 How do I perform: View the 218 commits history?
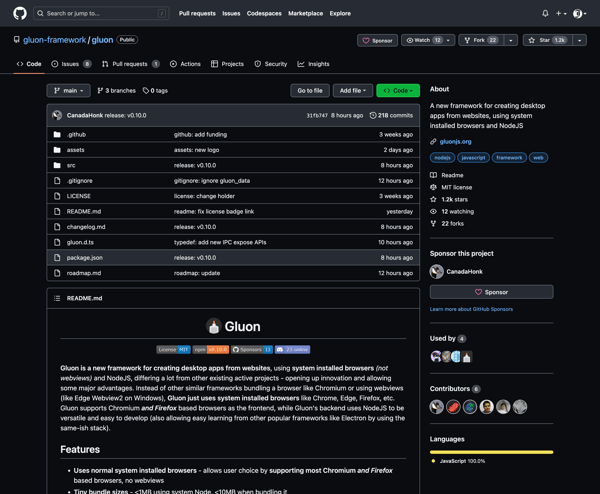(x=391, y=116)
